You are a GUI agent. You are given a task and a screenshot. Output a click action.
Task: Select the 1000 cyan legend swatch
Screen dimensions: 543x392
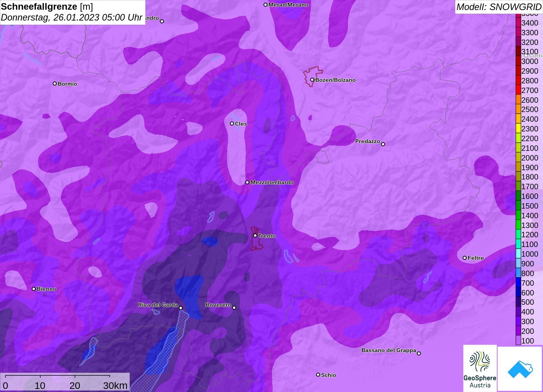point(518,254)
